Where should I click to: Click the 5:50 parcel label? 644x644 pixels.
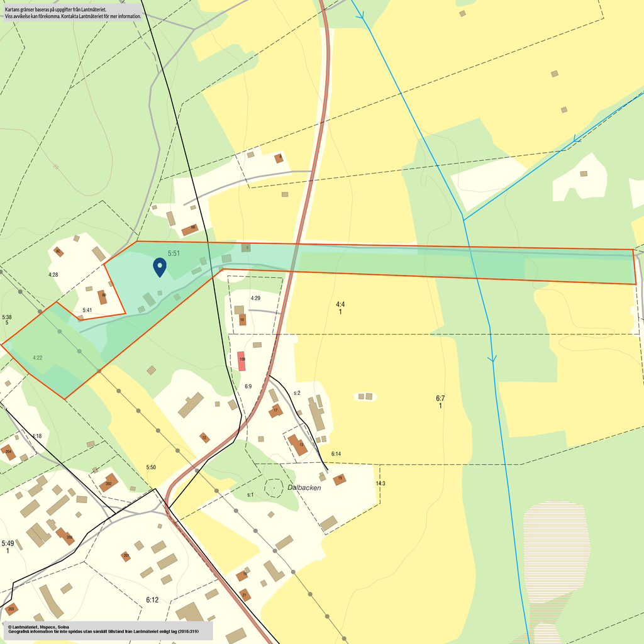point(151,467)
